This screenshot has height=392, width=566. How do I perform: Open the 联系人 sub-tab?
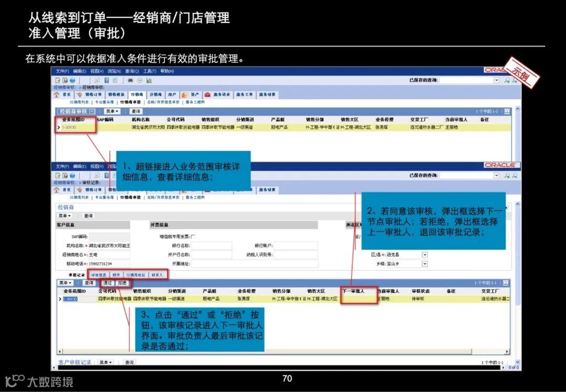point(157,275)
